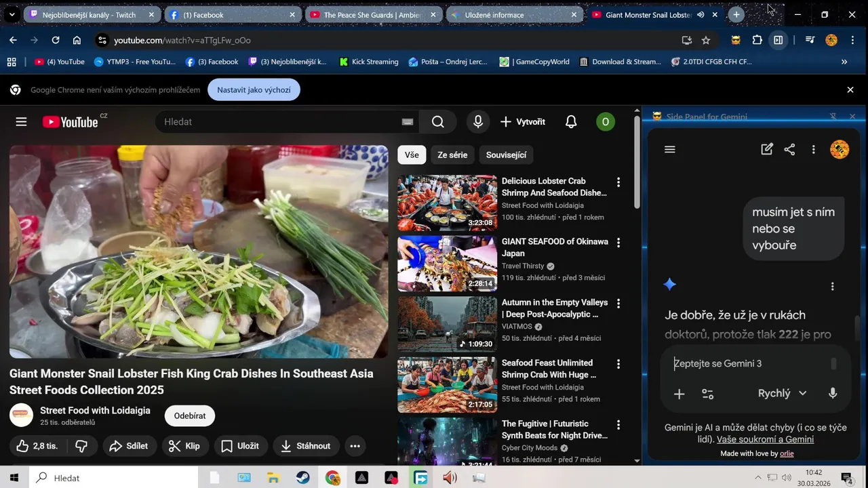
Task: Click Gemini microphone input icon
Action: [x=833, y=393]
